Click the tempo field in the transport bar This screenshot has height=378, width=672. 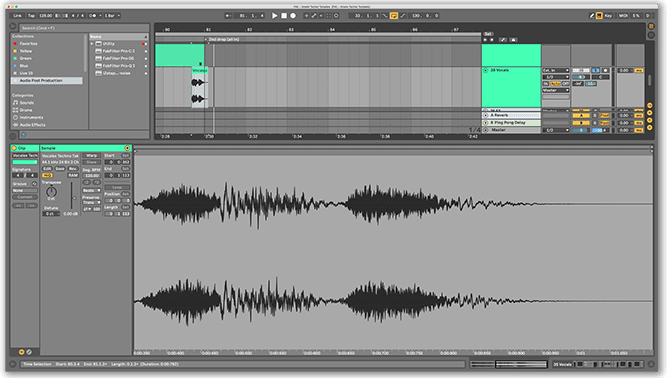[46, 15]
